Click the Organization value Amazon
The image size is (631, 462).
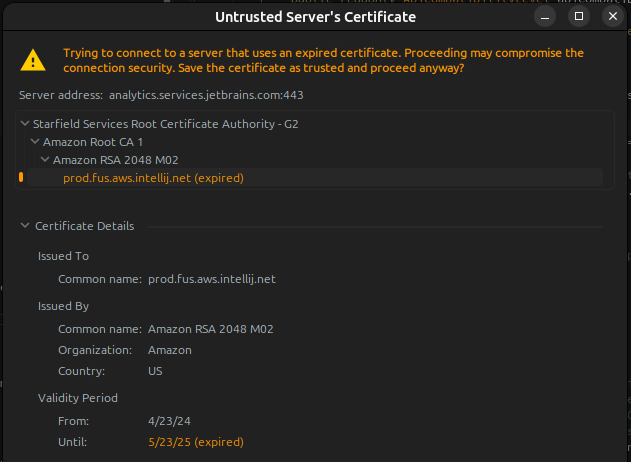click(169, 350)
